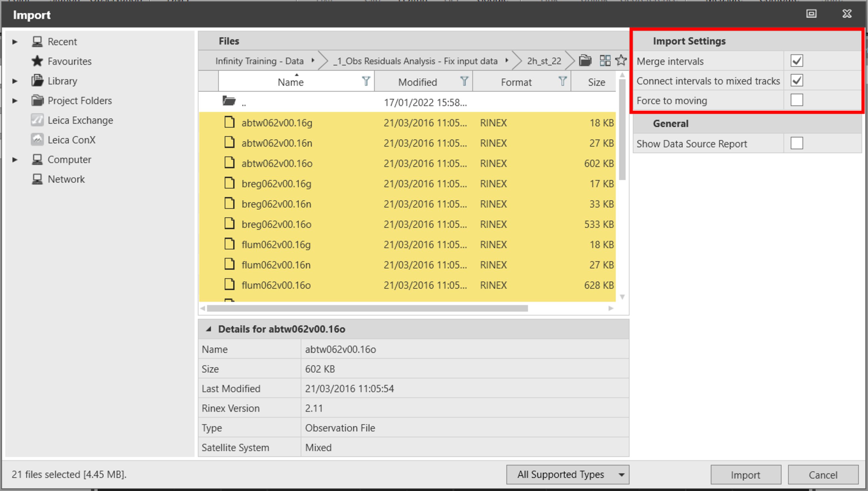Click the Satellite System value Mixed
The image size is (868, 491).
coord(318,448)
